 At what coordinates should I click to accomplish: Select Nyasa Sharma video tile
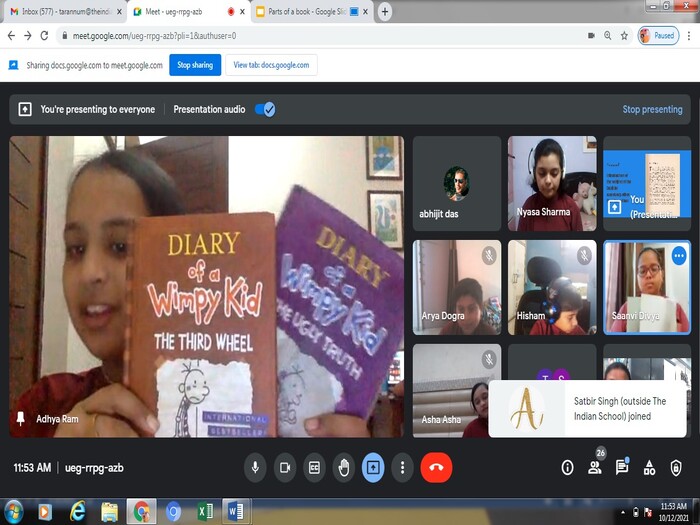[552, 183]
